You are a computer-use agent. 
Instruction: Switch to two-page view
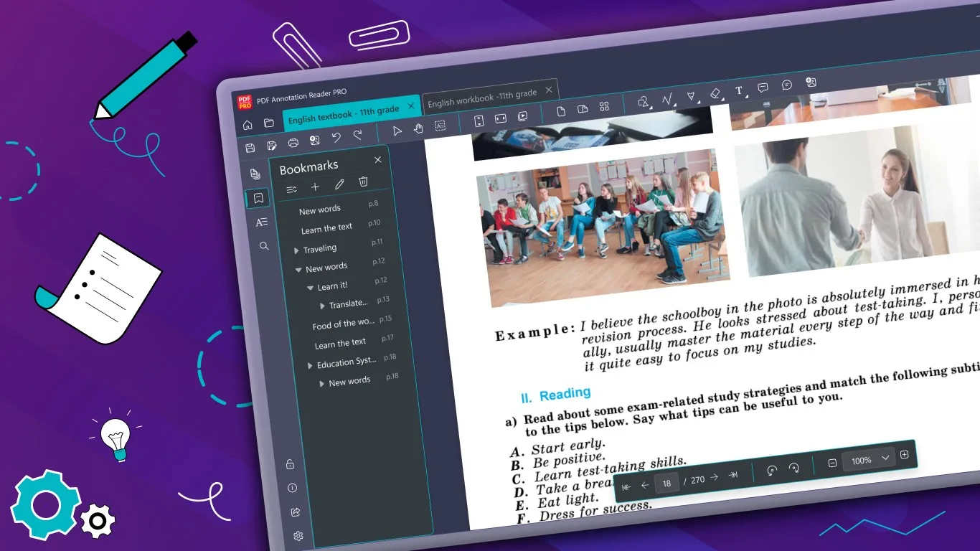583,108
